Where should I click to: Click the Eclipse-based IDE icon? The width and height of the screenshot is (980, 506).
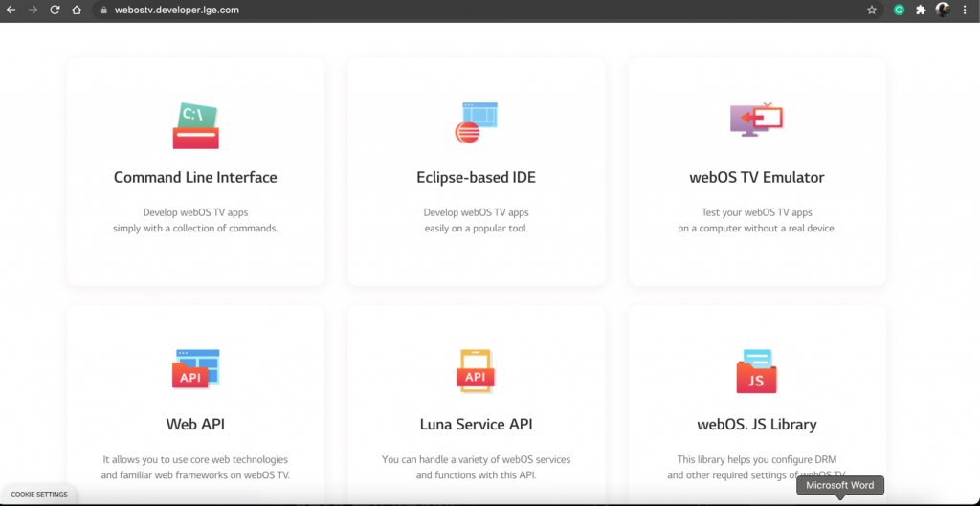point(477,123)
